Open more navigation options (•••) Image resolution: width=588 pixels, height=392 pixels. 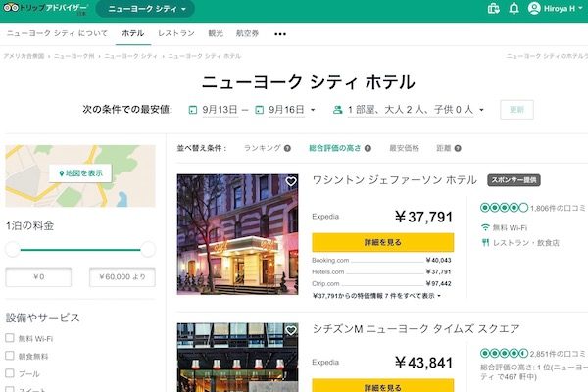[280, 34]
